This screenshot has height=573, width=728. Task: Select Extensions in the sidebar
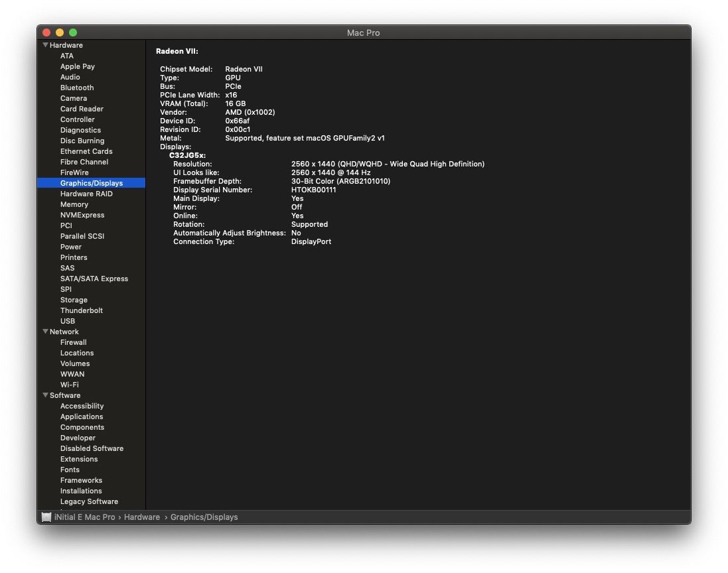79,460
